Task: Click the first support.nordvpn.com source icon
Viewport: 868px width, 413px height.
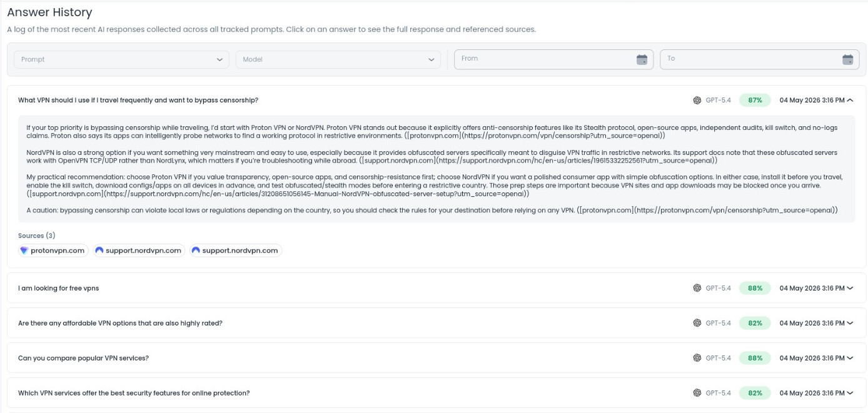Action: tap(99, 251)
